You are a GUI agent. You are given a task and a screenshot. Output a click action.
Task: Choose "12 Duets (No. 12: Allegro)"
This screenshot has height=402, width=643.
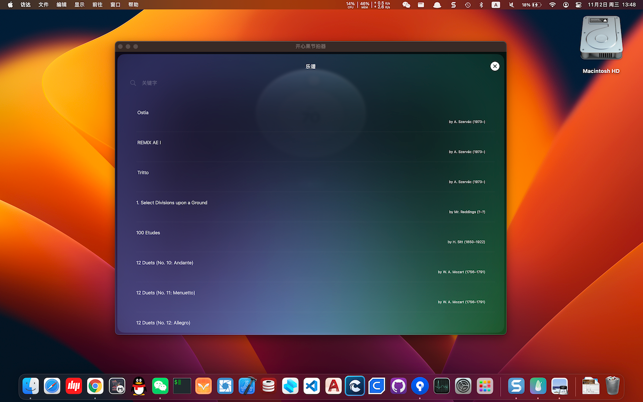(163, 323)
